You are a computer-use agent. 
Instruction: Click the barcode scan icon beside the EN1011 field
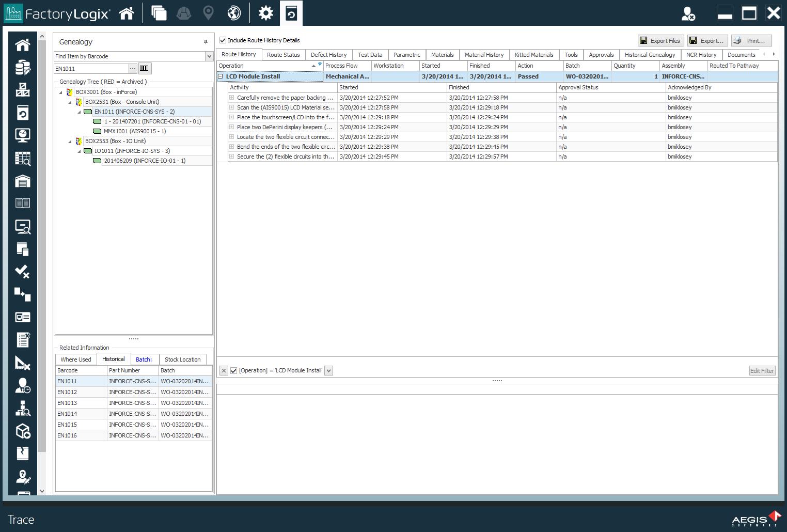click(144, 68)
